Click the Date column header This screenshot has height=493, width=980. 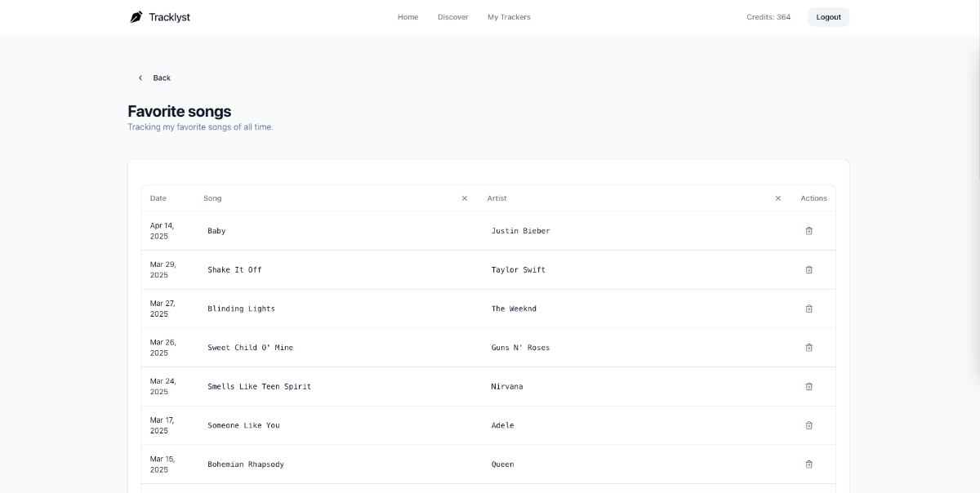158,198
